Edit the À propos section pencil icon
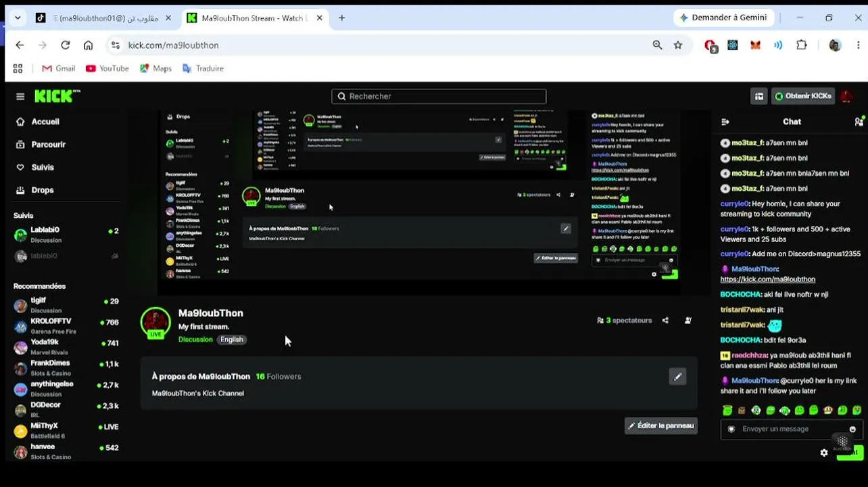 click(x=677, y=377)
